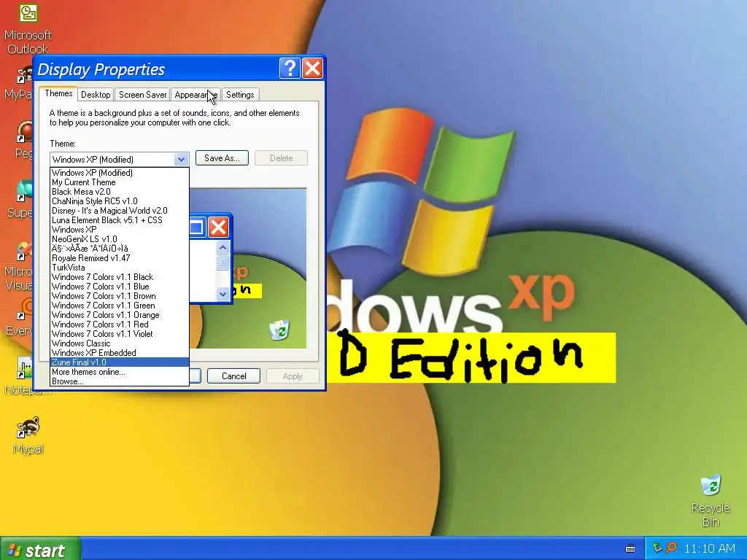This screenshot has width=747, height=560.
Task: Select Windows 7 Colors v1.1 Black
Action: [120, 276]
